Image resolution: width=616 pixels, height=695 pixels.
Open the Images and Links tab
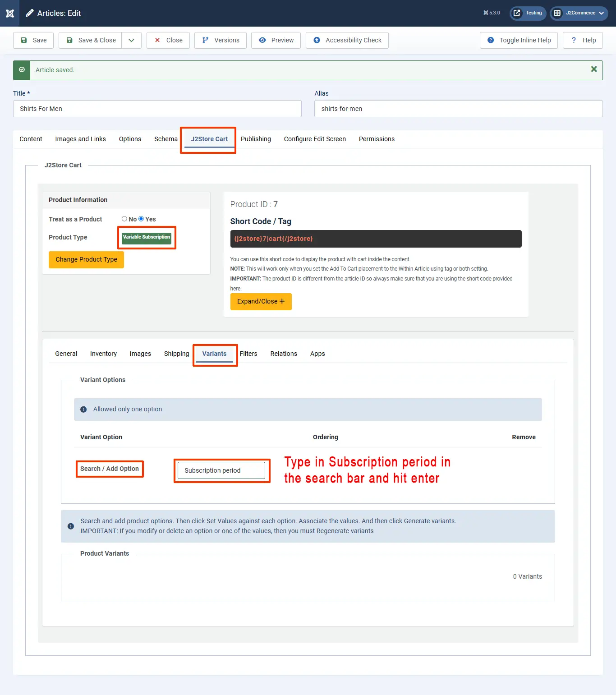point(81,139)
